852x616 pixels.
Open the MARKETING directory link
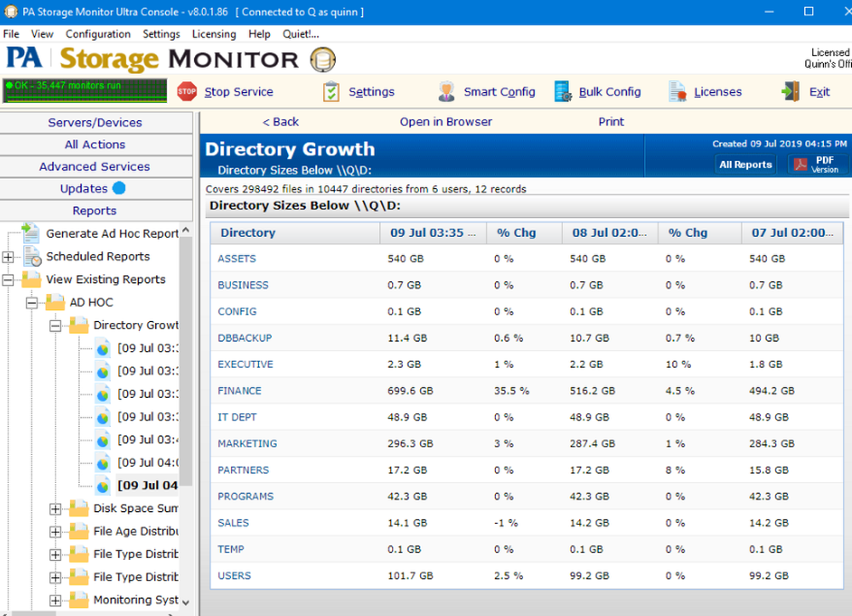247,443
